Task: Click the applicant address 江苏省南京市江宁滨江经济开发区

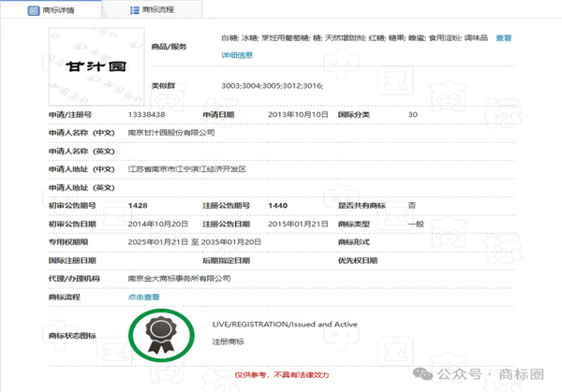Action: pos(186,169)
